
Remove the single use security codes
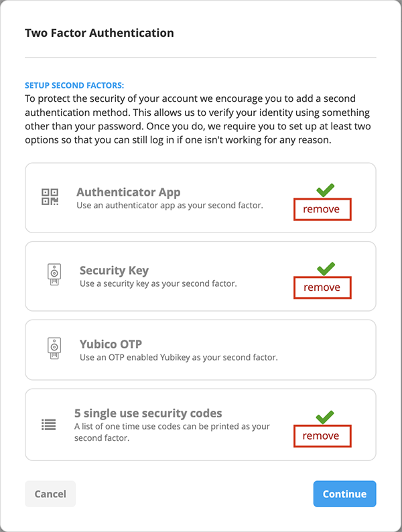(x=322, y=436)
